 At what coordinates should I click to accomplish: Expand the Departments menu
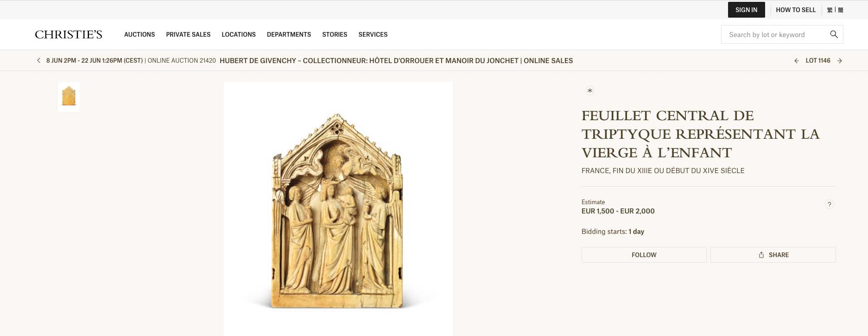pyautogui.click(x=289, y=34)
